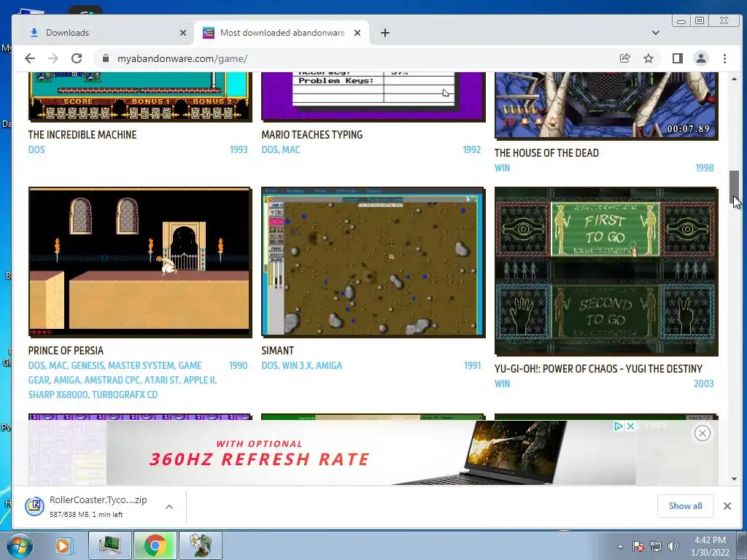Click the Prince of Persia screenshot
Image resolution: width=747 pixels, height=560 pixels.
coord(140,262)
